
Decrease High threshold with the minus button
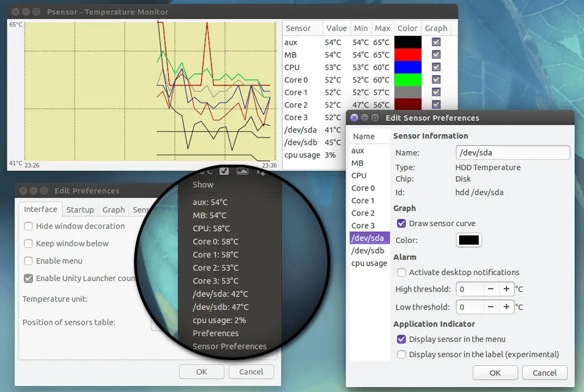tap(490, 289)
